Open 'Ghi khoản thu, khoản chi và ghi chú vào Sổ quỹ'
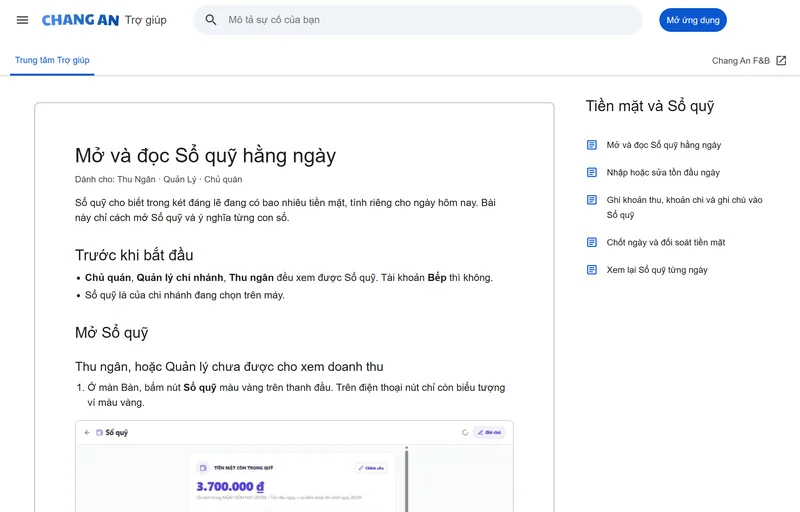Screen dimensions: 800x512 click(684, 207)
